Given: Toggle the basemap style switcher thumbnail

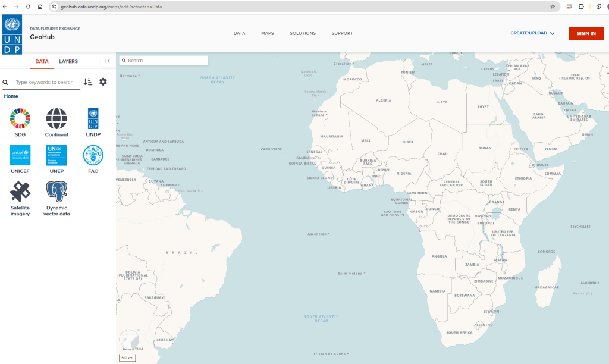Looking at the screenshot, I should (129, 339).
